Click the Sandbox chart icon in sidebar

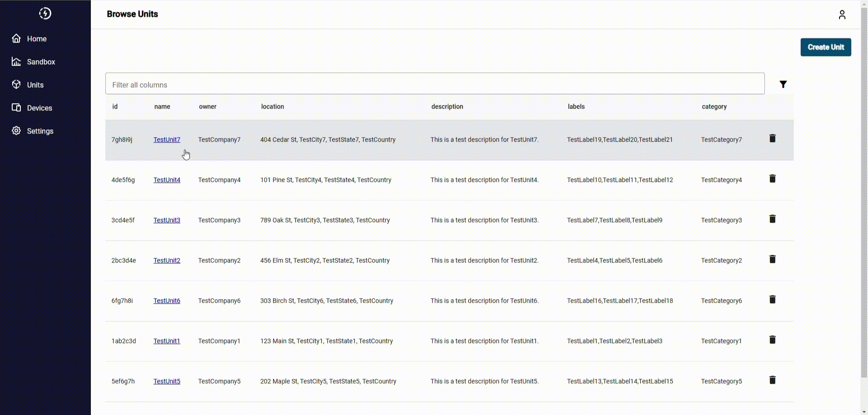16,62
